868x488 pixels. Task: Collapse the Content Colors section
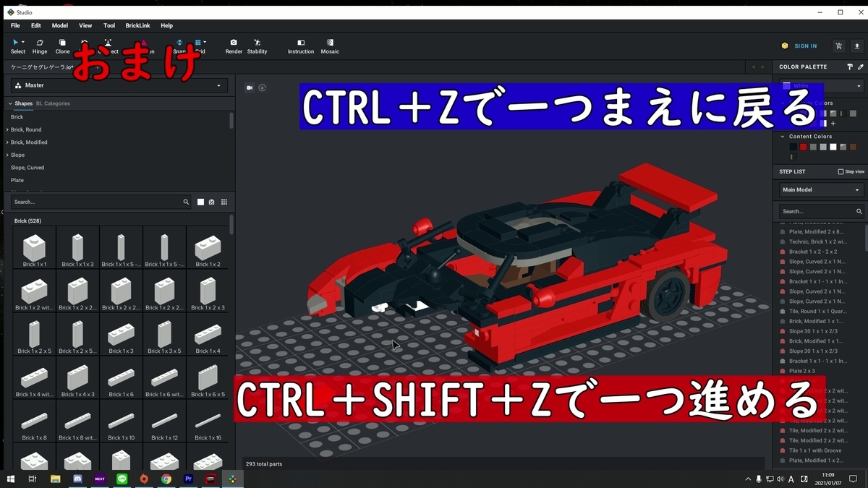pyautogui.click(x=783, y=136)
